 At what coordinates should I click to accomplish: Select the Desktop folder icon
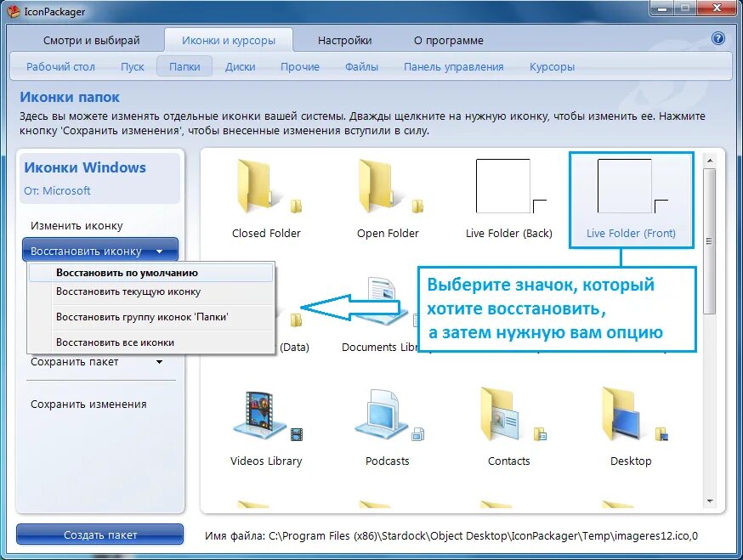click(x=631, y=427)
